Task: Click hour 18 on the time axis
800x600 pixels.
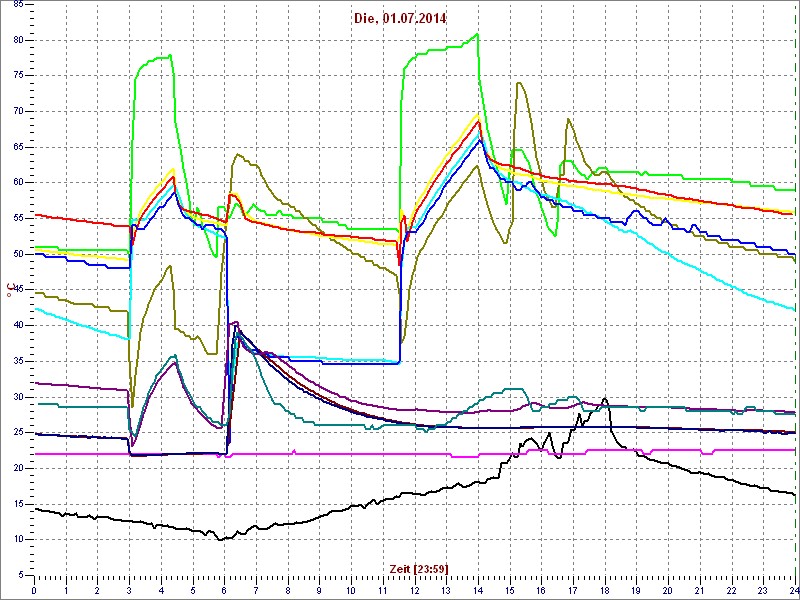Action: tap(605, 591)
